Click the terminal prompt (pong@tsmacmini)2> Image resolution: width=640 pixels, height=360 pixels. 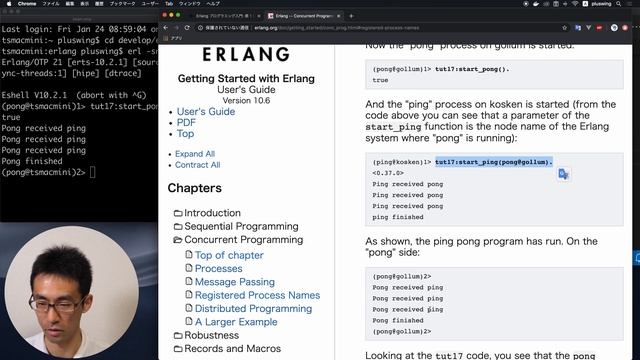(x=43, y=172)
